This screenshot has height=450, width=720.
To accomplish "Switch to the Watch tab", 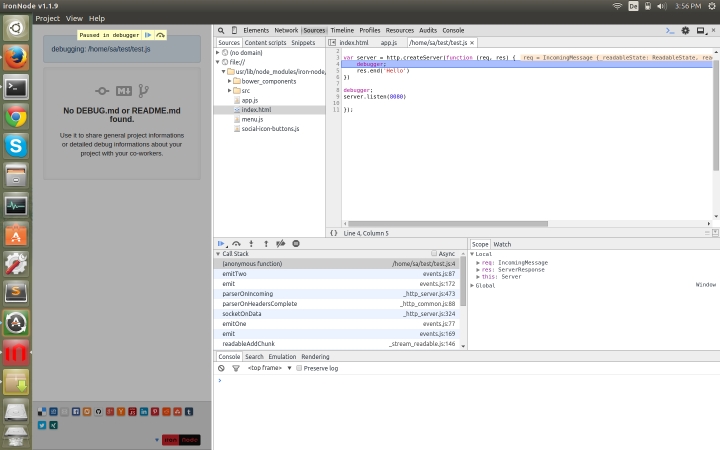I will [x=502, y=244].
